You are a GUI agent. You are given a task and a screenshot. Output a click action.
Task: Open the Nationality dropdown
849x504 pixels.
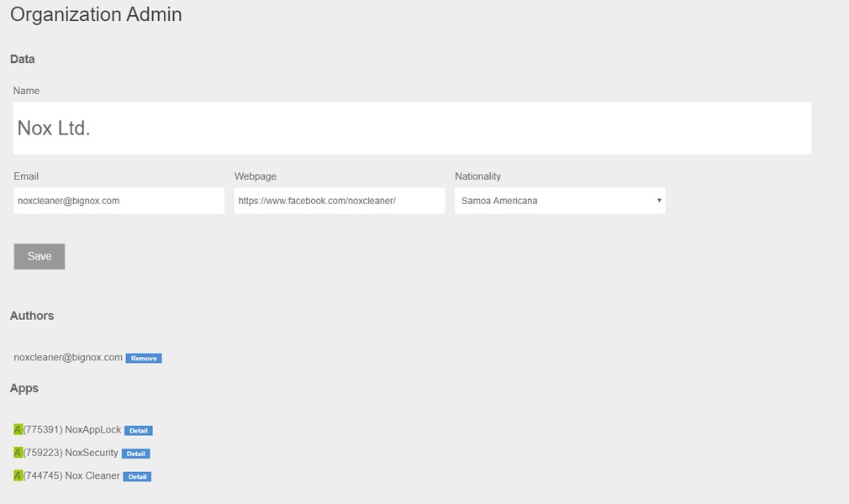[x=560, y=201]
